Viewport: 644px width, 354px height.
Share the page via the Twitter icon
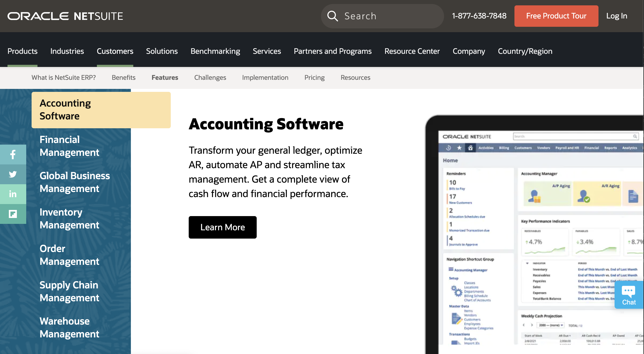tap(13, 174)
